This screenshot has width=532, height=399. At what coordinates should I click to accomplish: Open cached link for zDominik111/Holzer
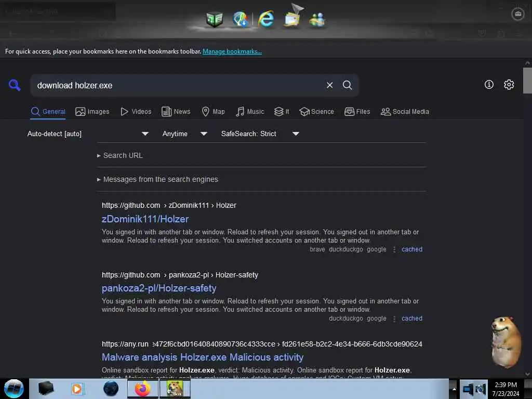pos(412,249)
